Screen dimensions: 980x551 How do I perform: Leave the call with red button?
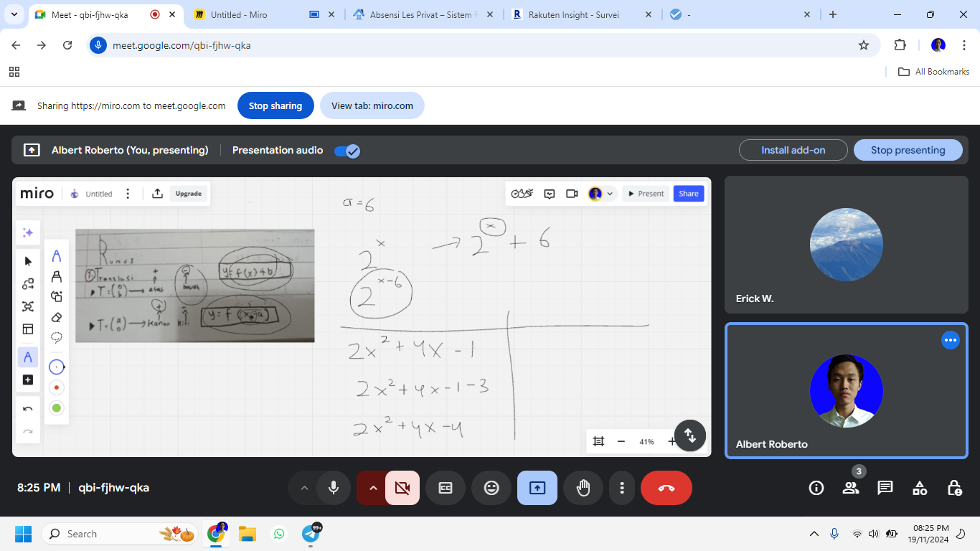[666, 488]
